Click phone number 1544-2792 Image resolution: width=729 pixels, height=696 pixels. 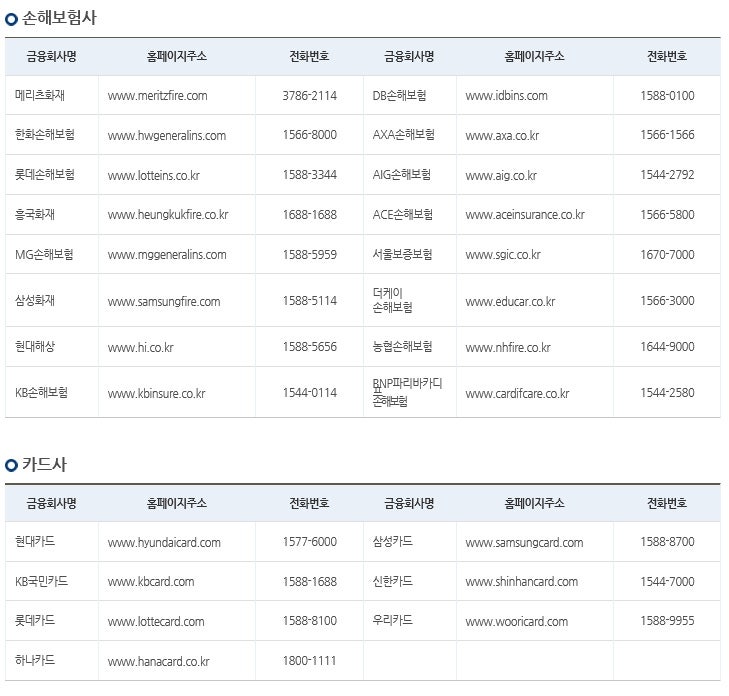point(667,175)
